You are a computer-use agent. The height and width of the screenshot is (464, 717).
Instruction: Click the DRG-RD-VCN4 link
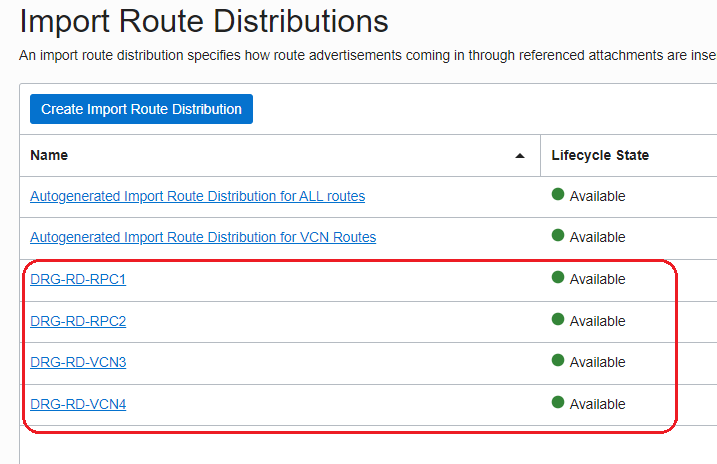(78, 404)
